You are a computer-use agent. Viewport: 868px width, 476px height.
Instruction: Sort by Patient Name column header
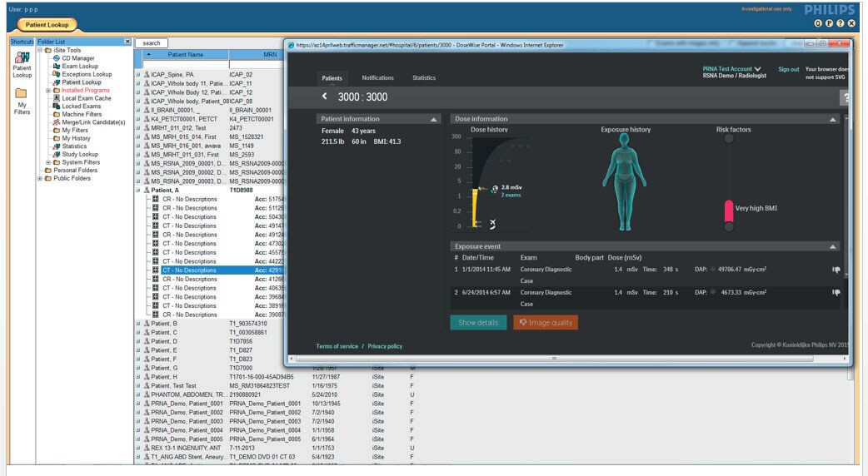(186, 55)
